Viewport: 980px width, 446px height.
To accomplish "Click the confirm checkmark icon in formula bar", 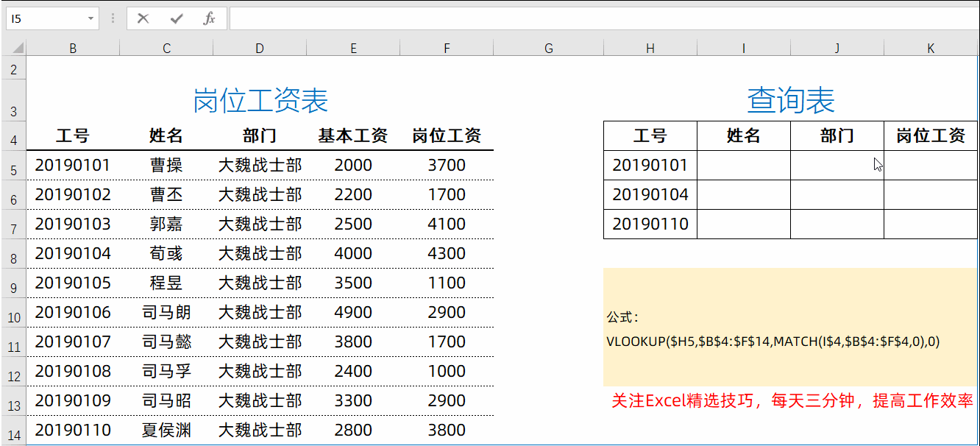I will click(177, 18).
